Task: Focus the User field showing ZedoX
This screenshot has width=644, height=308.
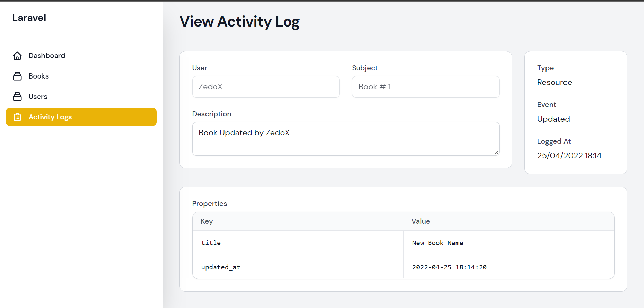Action: click(x=266, y=87)
